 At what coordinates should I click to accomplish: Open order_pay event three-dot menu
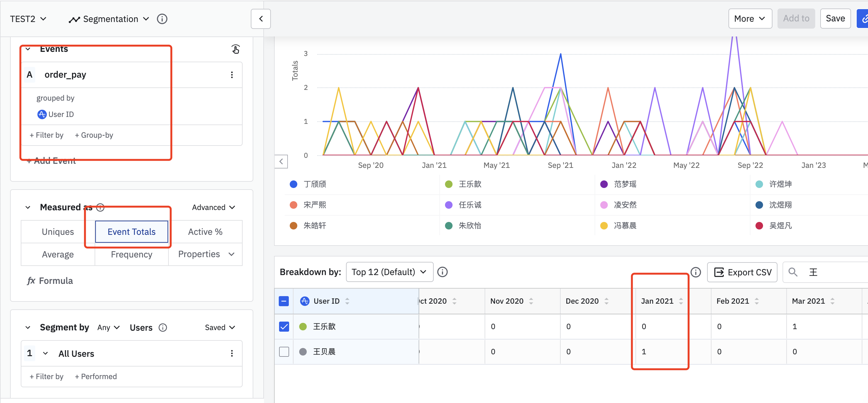(232, 75)
